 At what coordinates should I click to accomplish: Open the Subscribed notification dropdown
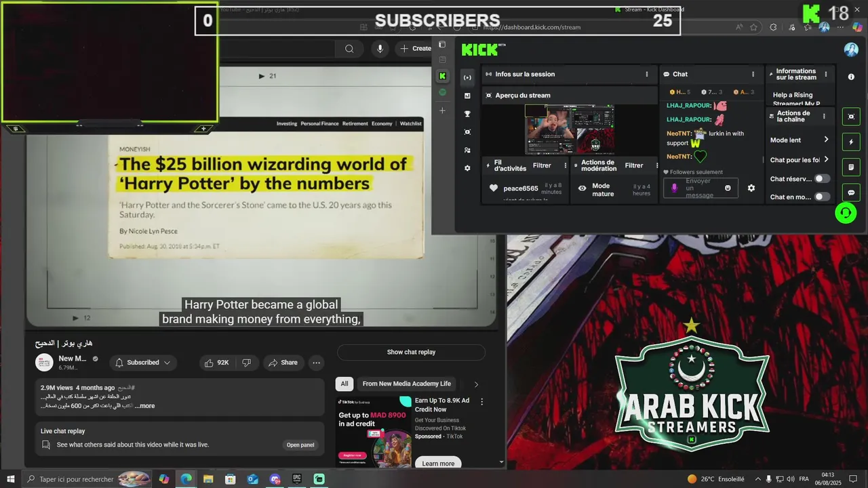tap(143, 363)
